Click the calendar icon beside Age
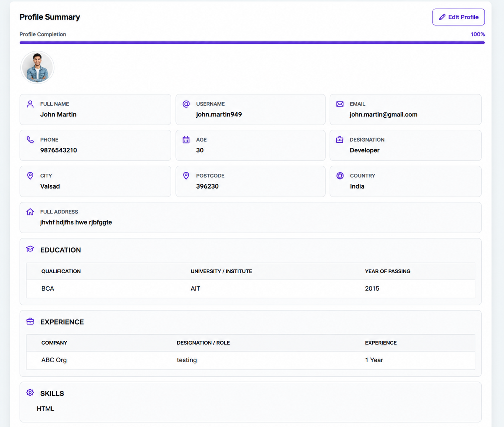The image size is (504, 427). tap(186, 140)
